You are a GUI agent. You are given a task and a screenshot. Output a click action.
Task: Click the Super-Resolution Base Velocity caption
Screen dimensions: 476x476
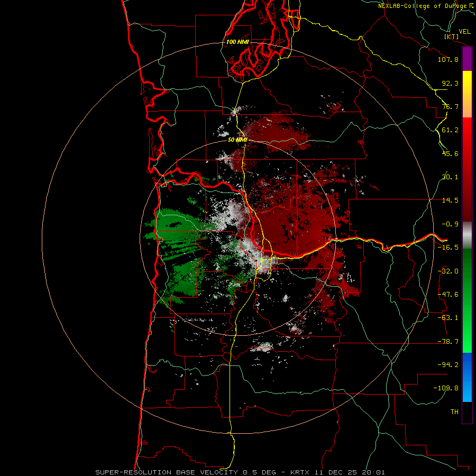click(x=240, y=472)
